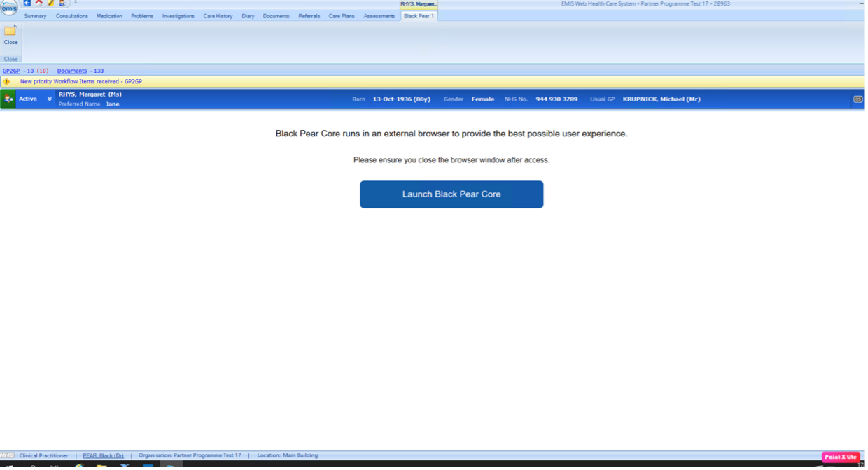
Task: Click the red X quick-access toolbar icon
Action: click(x=39, y=3)
